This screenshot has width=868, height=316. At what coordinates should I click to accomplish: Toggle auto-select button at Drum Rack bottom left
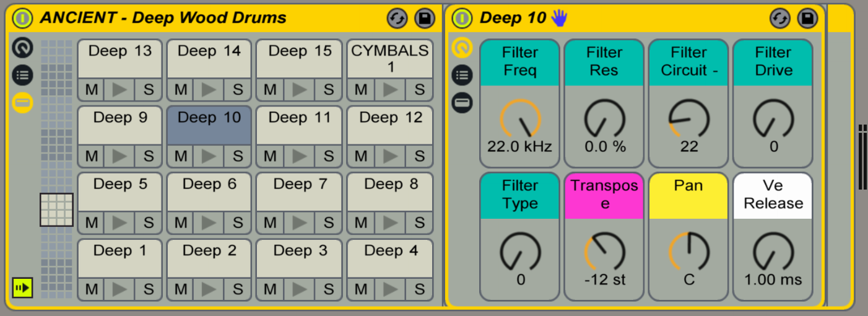pyautogui.click(x=22, y=287)
